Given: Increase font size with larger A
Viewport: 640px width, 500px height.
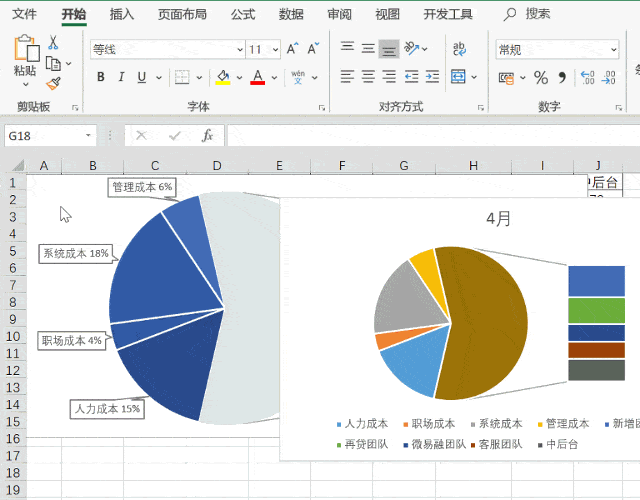Looking at the screenshot, I should [293, 49].
